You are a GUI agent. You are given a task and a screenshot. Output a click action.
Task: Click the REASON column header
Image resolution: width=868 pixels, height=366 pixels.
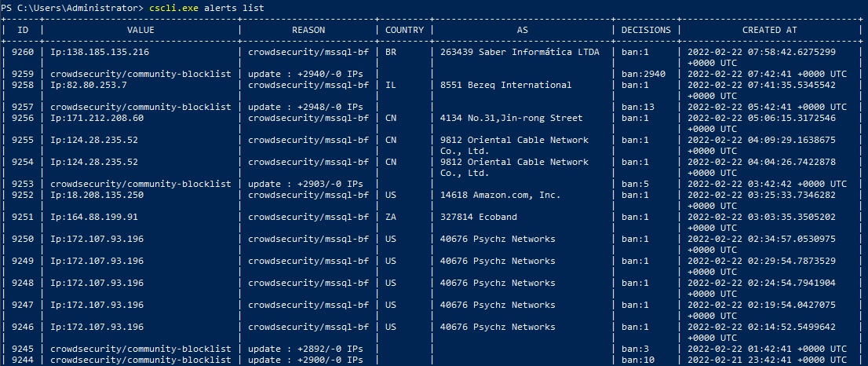point(308,30)
